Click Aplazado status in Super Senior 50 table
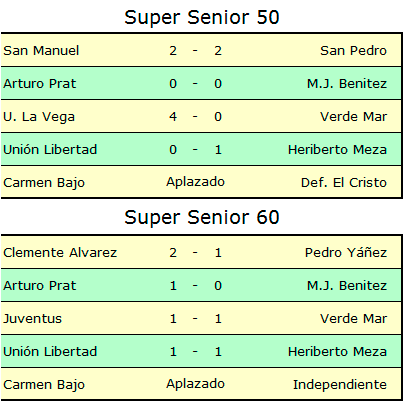 (x=196, y=182)
